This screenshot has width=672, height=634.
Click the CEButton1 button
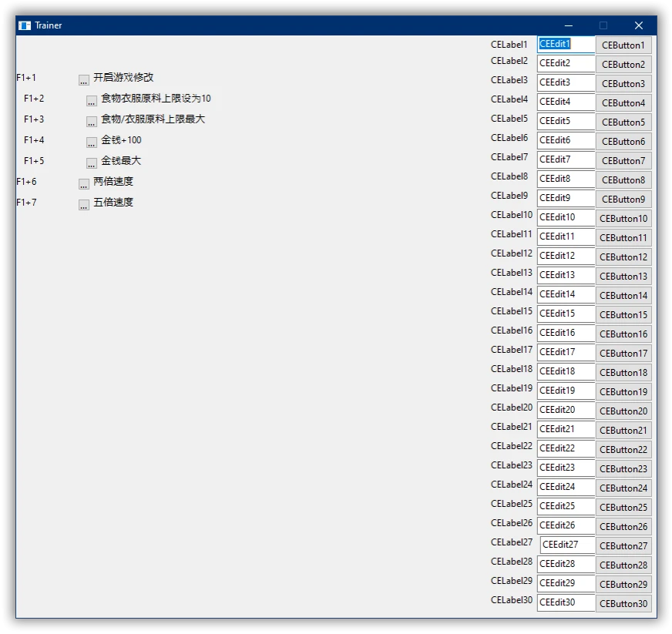point(623,45)
